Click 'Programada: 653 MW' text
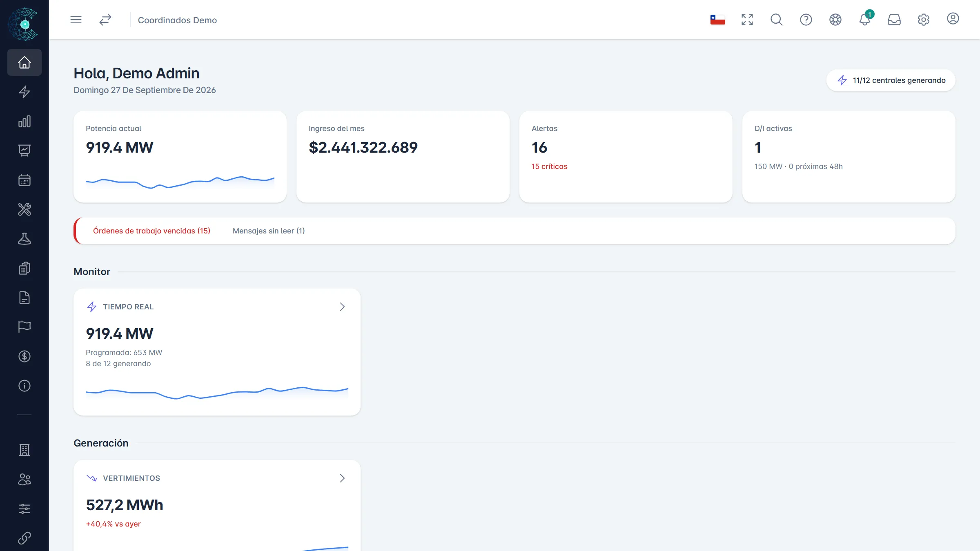Screen dimensions: 980x551 pos(124,353)
